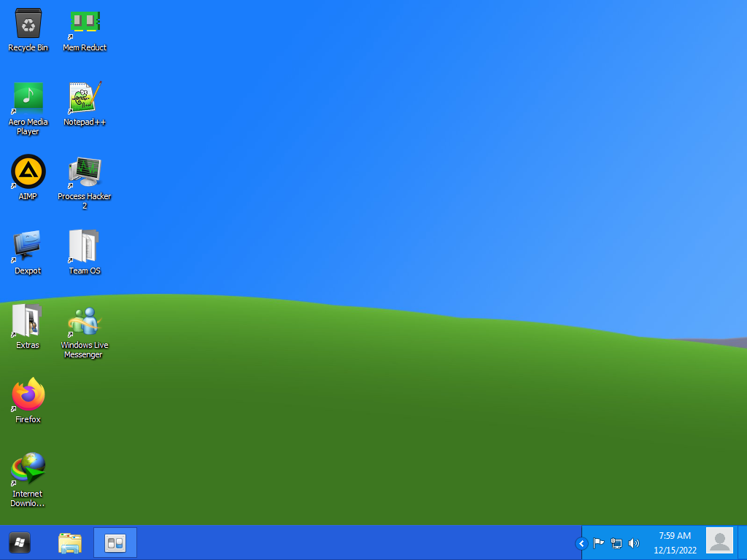Open File Explorer from the taskbar
Screen dimensions: 747x560
70,542
